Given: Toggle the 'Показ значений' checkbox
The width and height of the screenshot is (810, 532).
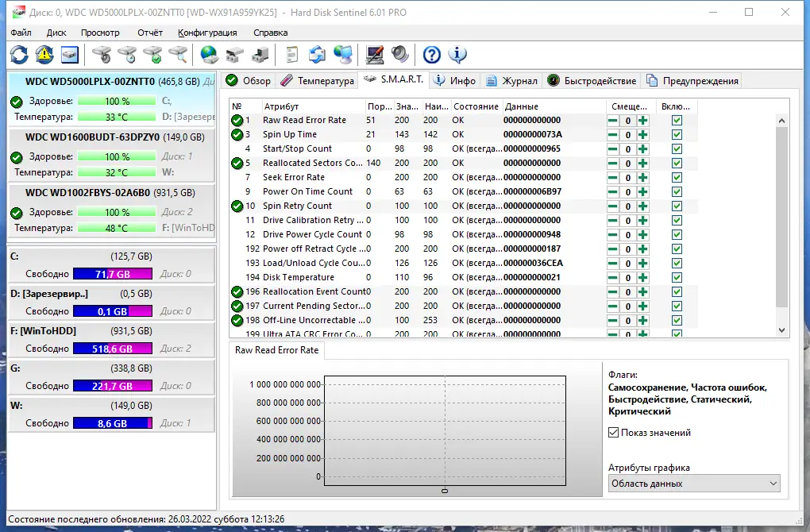Looking at the screenshot, I should coord(613,433).
